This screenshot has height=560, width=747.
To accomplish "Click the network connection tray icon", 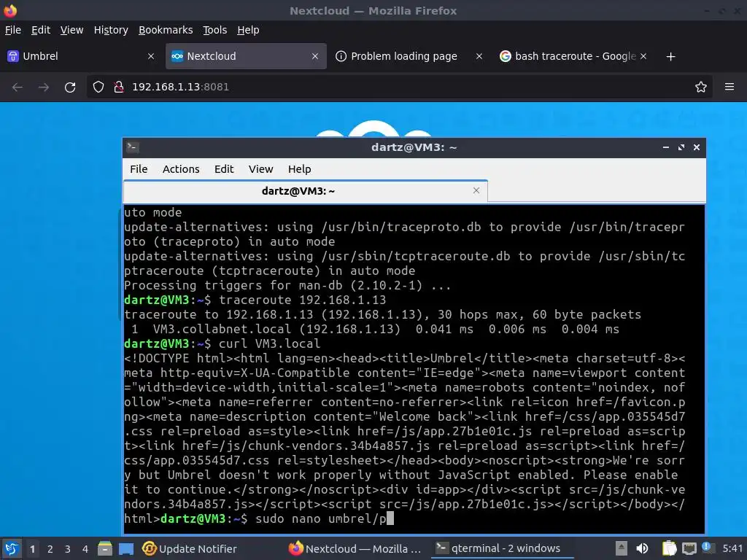I will 689,548.
